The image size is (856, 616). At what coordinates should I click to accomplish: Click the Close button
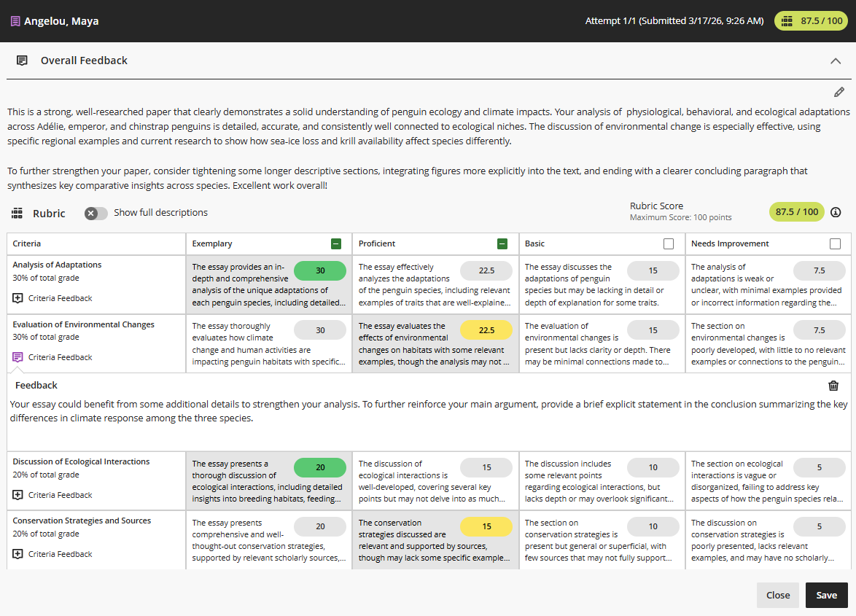tap(777, 596)
